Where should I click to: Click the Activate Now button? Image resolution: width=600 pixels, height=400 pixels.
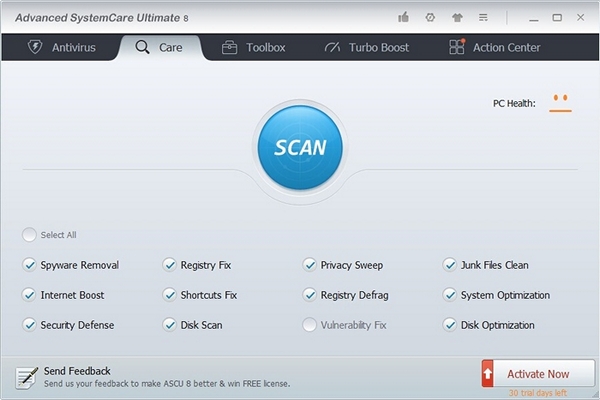click(x=538, y=373)
